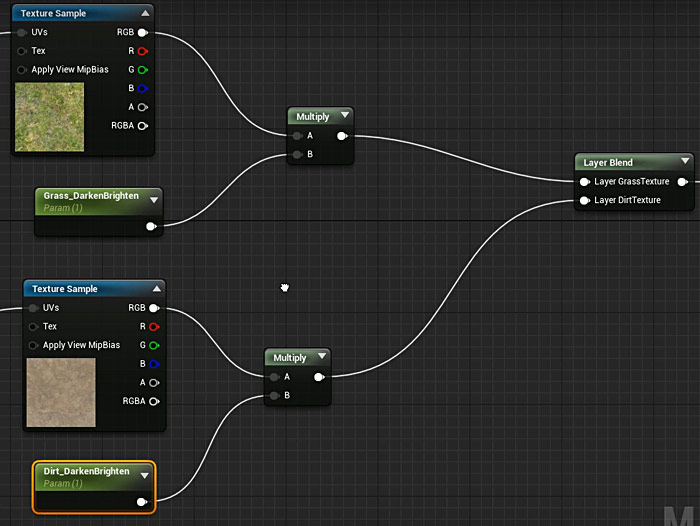Toggle the Layer Blend node collapse arrow
700x526 pixels.
pos(684,162)
